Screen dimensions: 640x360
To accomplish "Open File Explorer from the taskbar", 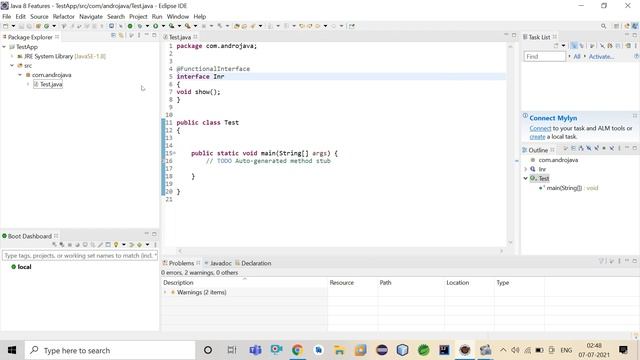I will click(x=339, y=350).
